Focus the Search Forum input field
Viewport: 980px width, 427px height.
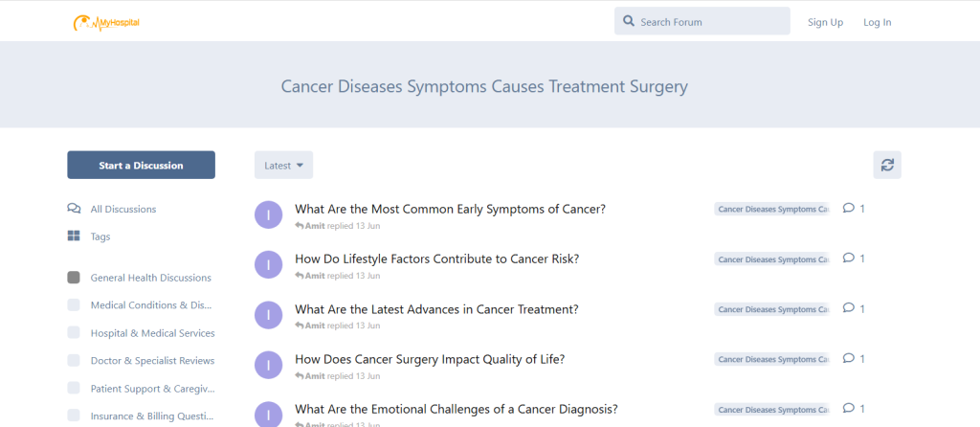(x=710, y=22)
